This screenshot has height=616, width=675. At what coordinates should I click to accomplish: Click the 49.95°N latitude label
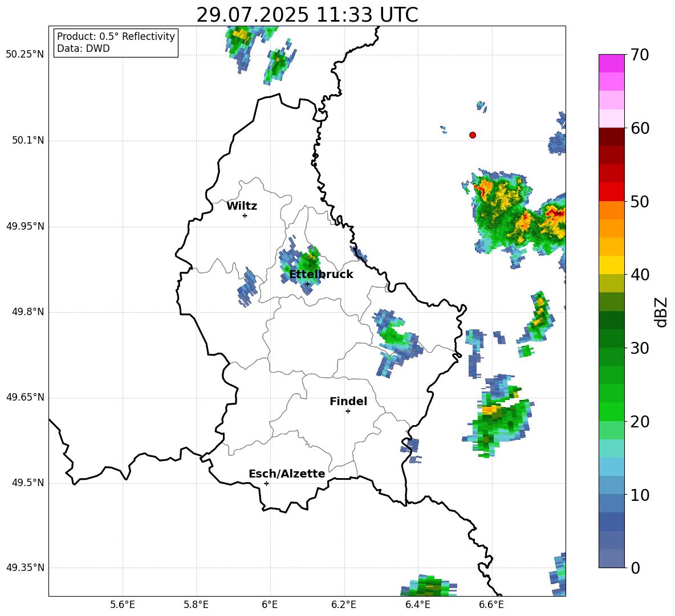pos(25,226)
